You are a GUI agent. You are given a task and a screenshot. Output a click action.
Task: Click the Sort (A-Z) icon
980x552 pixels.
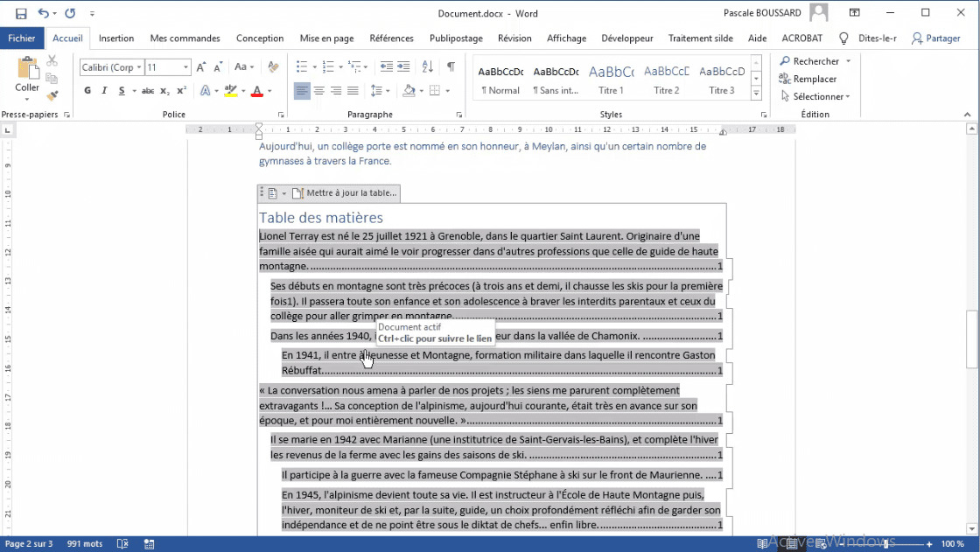click(x=427, y=67)
